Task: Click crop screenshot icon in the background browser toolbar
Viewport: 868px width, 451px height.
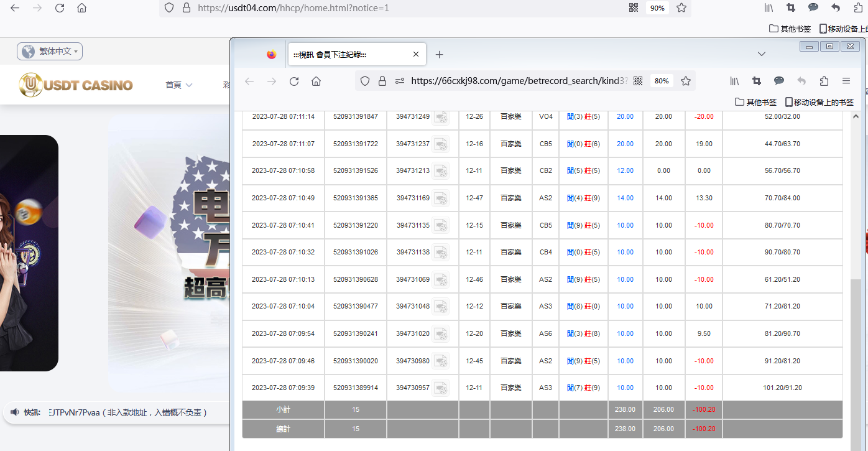Action: point(791,8)
